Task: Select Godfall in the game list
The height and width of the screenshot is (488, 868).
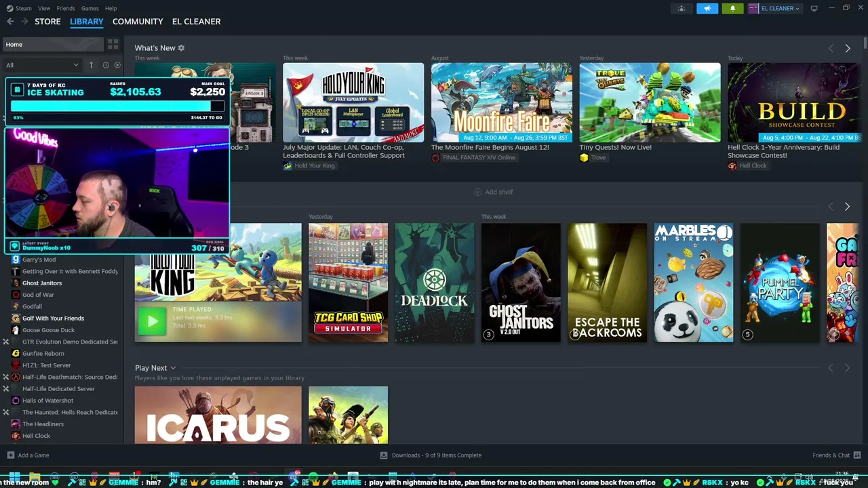Action: pos(32,306)
